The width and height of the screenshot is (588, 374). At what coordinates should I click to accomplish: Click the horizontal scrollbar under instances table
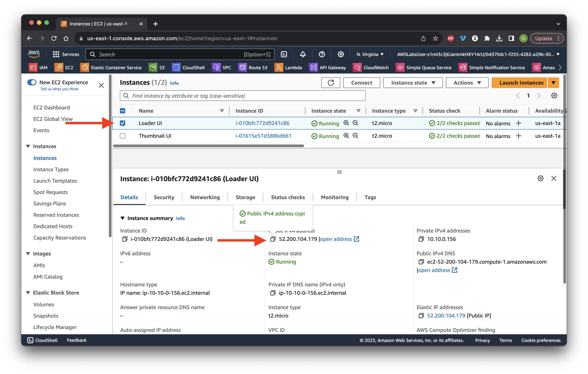208,146
